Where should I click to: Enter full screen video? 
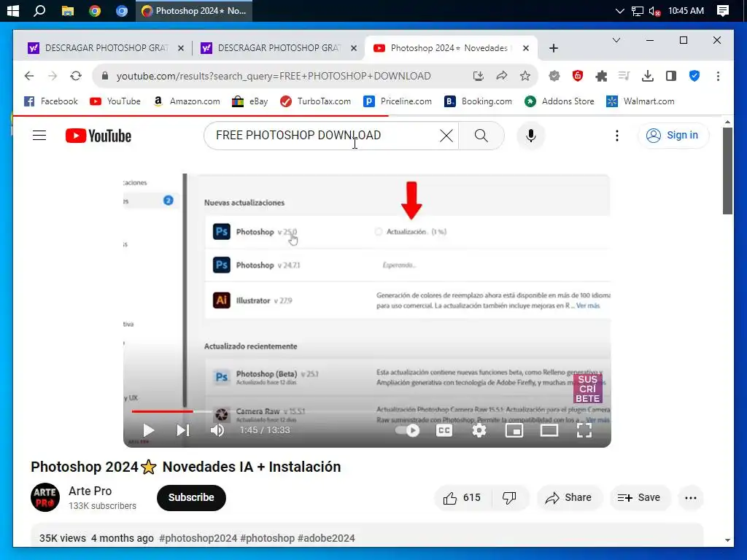[x=584, y=430]
